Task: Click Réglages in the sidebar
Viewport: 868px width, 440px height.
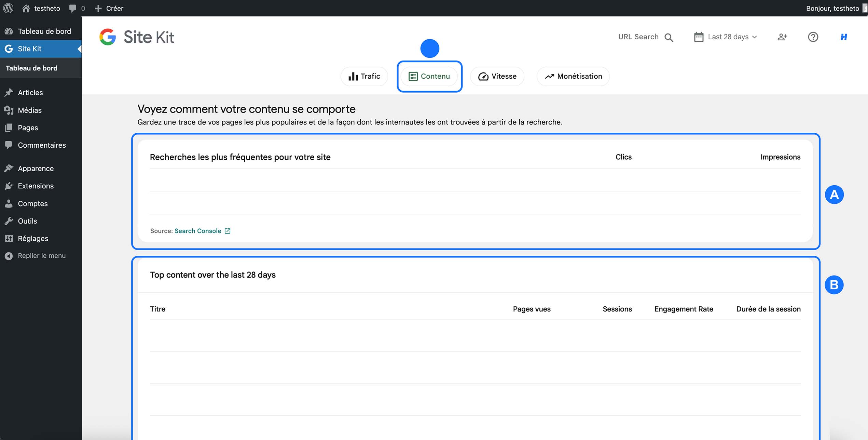Action: [33, 238]
